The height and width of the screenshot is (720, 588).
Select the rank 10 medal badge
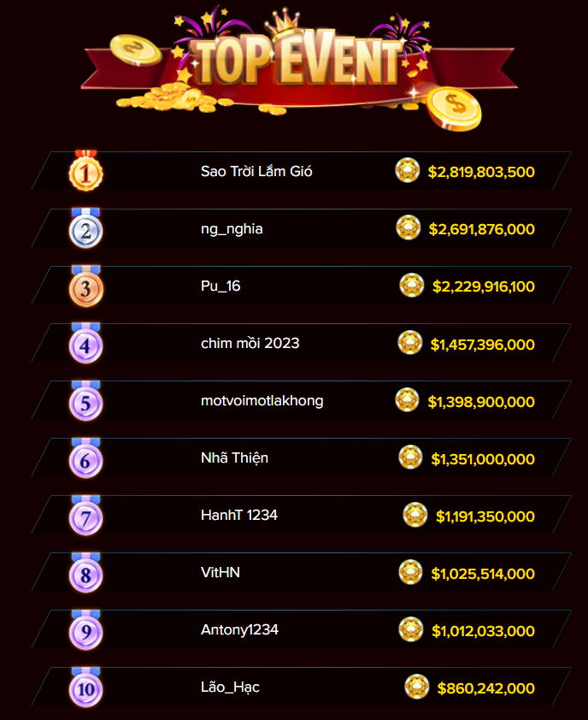pos(85,688)
